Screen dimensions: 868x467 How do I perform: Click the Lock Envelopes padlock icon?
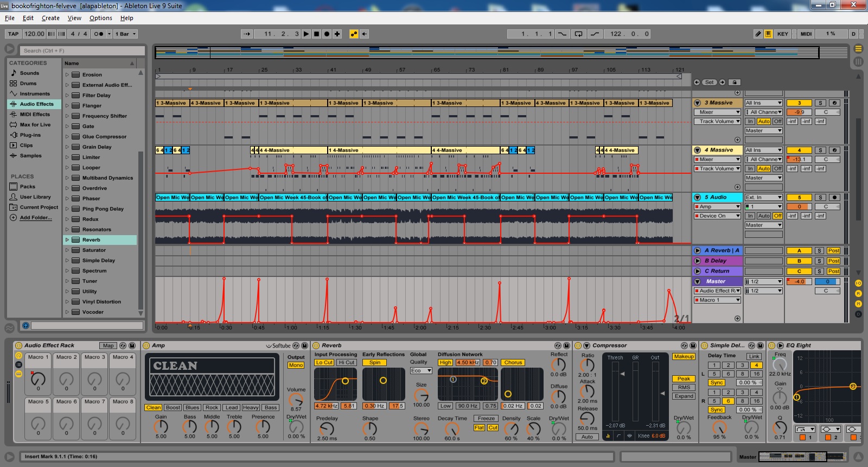tap(734, 83)
